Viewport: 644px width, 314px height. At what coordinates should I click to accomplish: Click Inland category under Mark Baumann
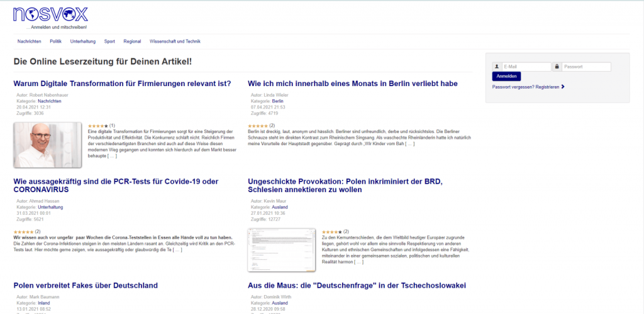click(44, 303)
